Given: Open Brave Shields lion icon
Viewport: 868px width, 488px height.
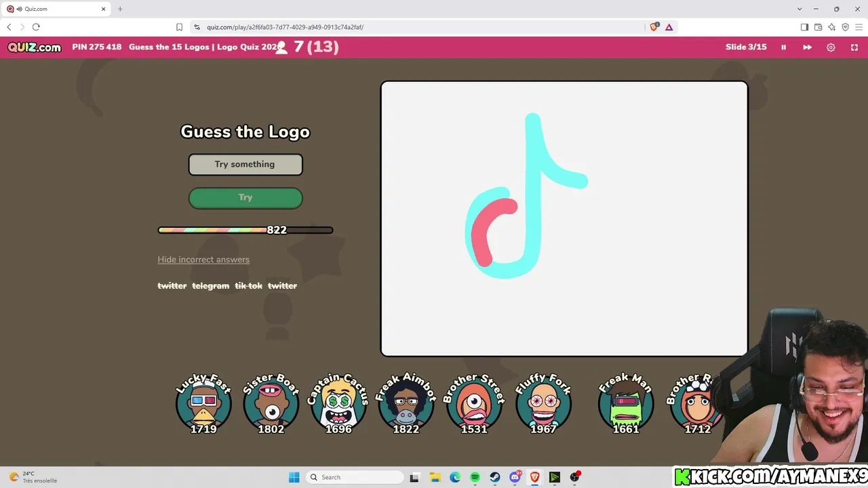Looking at the screenshot, I should pos(654,27).
